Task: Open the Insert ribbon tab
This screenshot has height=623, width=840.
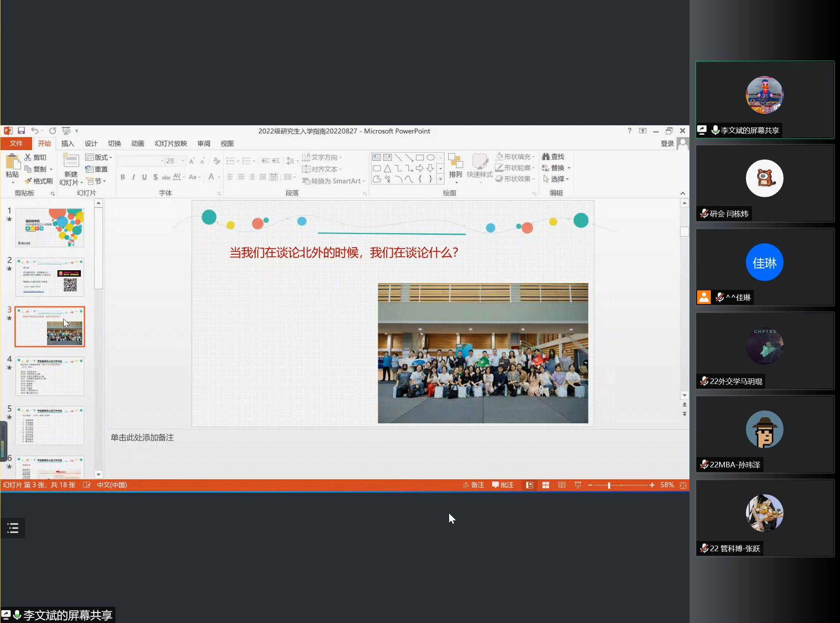Action: click(x=68, y=144)
